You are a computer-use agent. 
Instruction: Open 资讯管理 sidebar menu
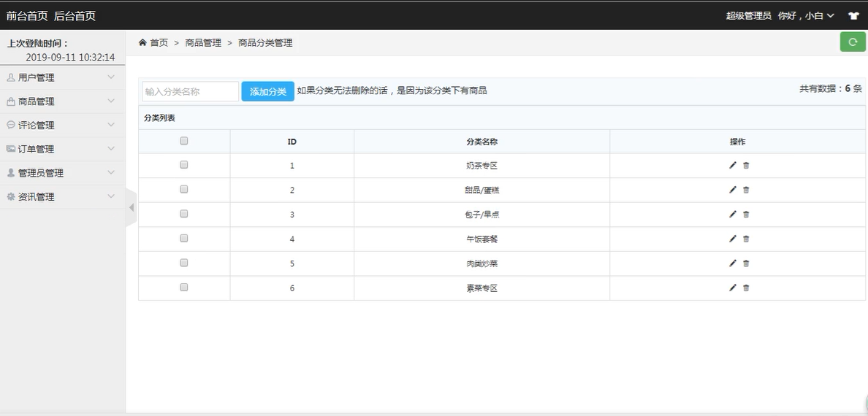(62, 196)
